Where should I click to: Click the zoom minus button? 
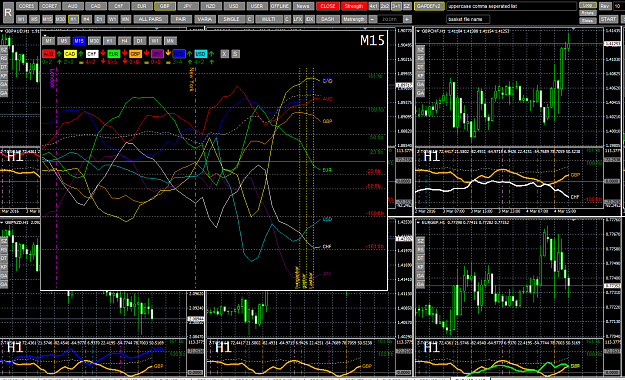click(373, 19)
